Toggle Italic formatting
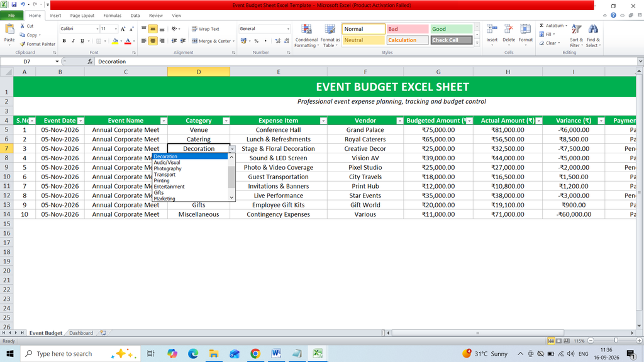Screen dimensions: 644x362 tap(73, 41)
